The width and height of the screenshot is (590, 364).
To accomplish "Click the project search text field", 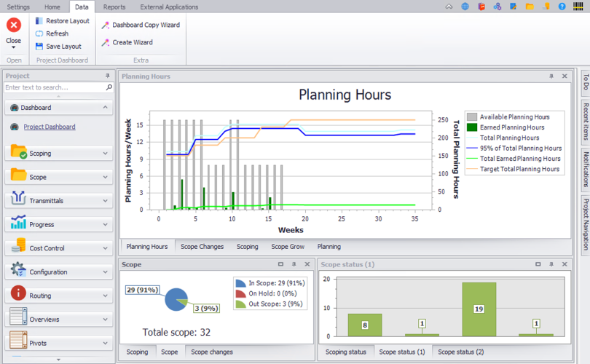I will click(55, 87).
